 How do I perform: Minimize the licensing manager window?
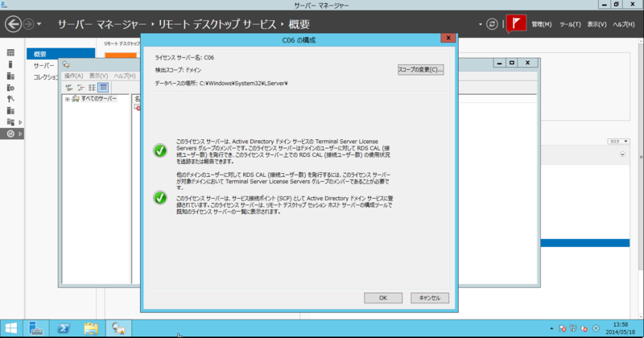pos(499,63)
